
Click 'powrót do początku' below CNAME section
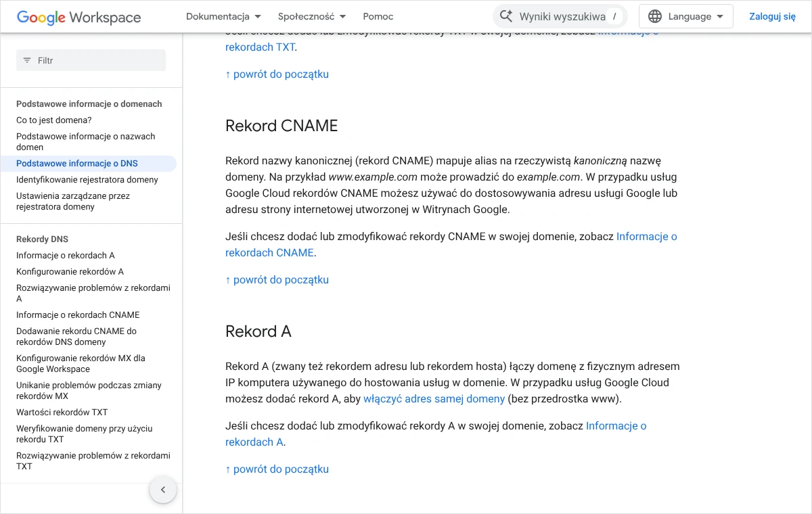[277, 279]
